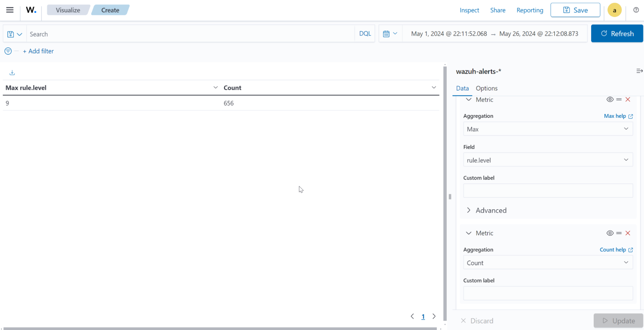Toggle visibility of the Count metric
Image resolution: width=644 pixels, height=330 pixels.
point(610,233)
